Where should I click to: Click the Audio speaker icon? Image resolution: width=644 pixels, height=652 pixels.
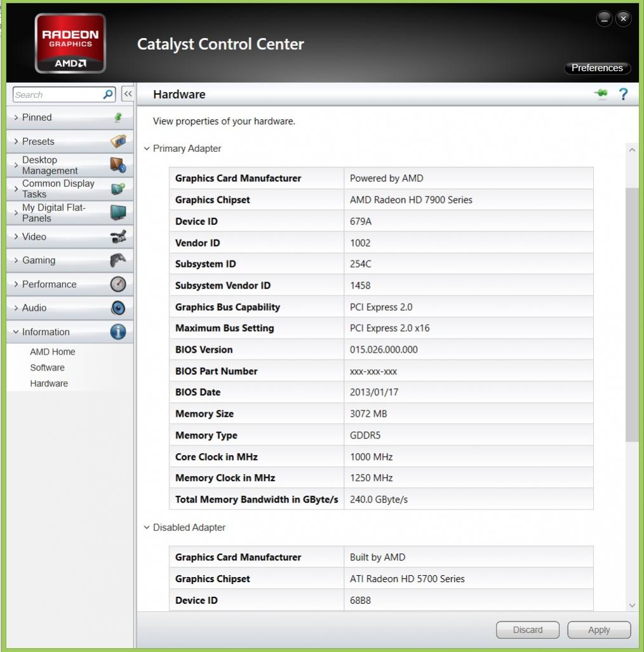[x=118, y=308]
